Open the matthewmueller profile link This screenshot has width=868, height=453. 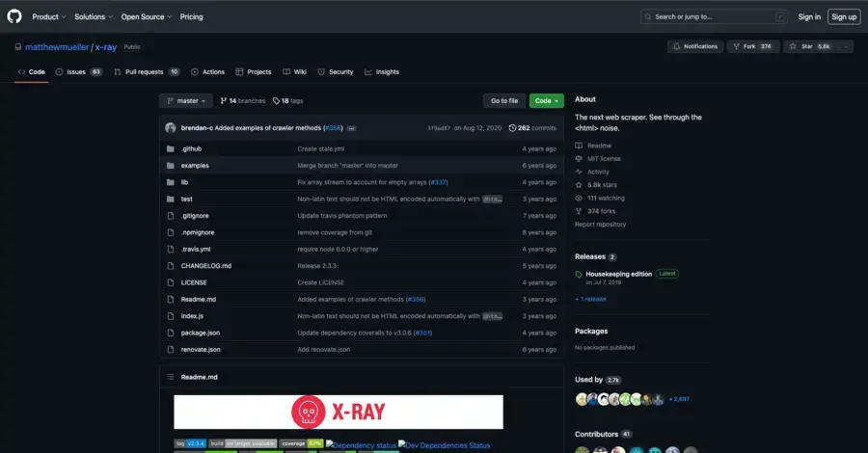tap(57, 47)
